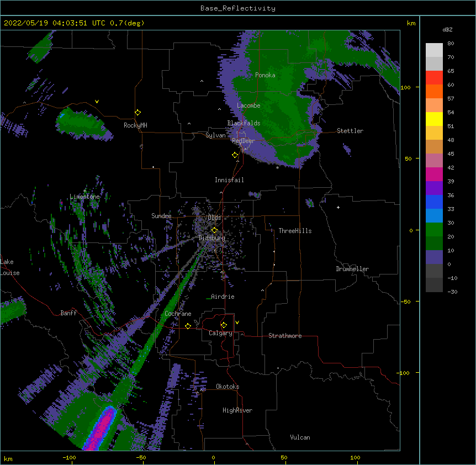Click the Didsbury label
This screenshot has width=476, height=465.
(212, 238)
